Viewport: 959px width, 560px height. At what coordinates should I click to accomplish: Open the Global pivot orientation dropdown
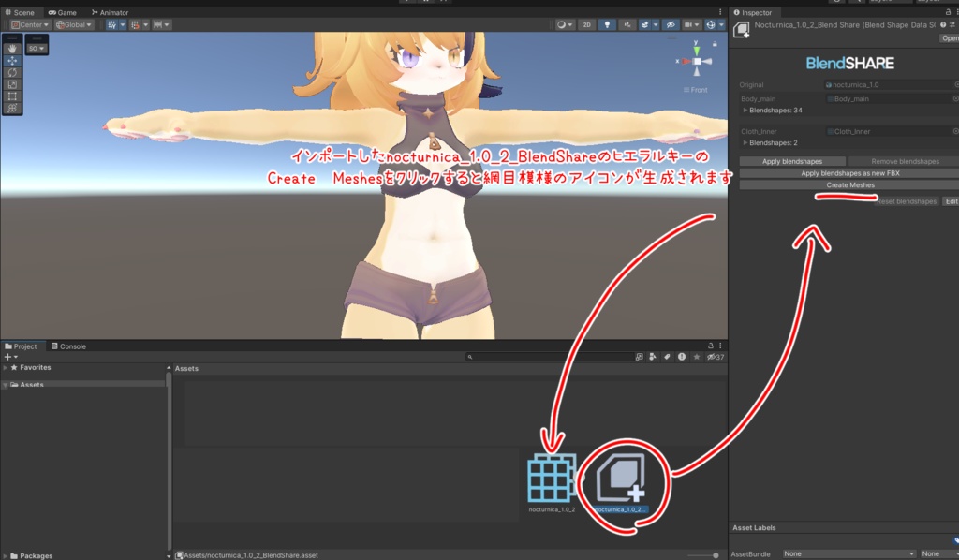click(73, 24)
